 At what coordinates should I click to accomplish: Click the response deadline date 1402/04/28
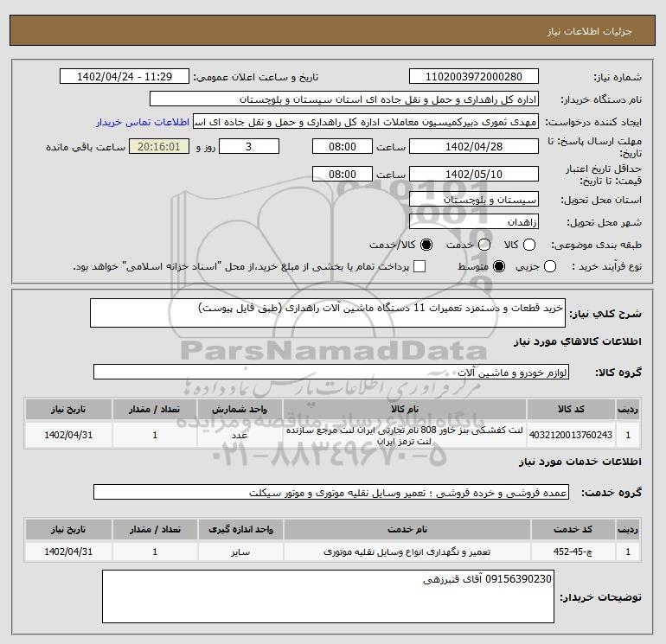point(474,146)
